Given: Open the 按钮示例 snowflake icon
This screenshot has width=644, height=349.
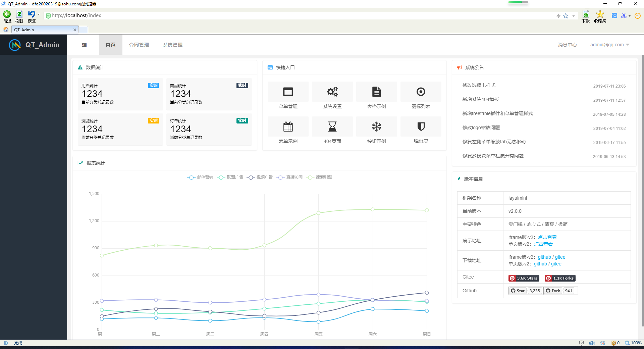Looking at the screenshot, I should 376,127.
